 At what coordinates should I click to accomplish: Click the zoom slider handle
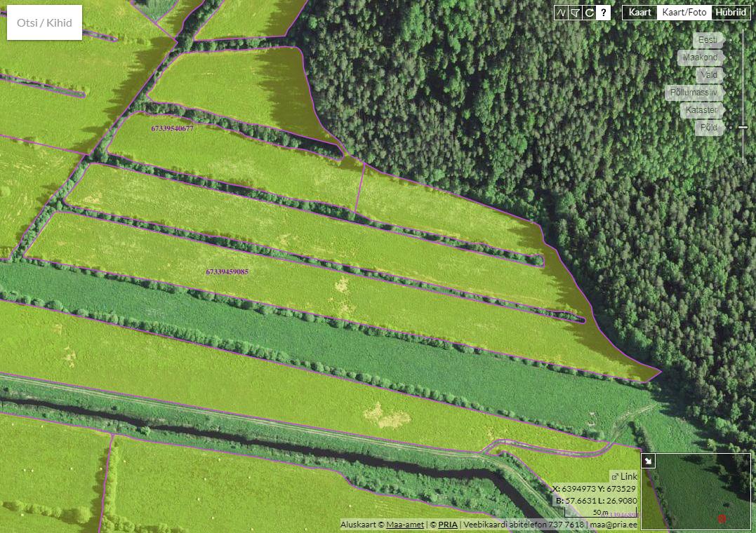point(743,127)
